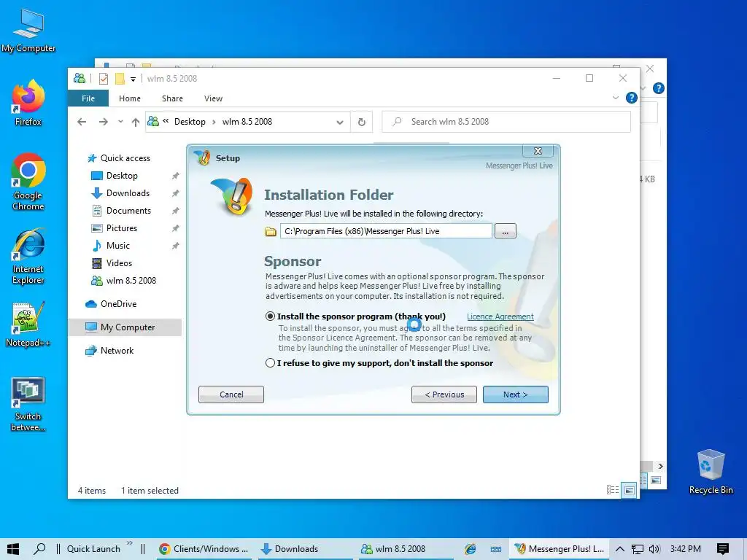Screen dimensions: 747x560
Task: Click the New folder icon in title bar
Action: click(120, 79)
